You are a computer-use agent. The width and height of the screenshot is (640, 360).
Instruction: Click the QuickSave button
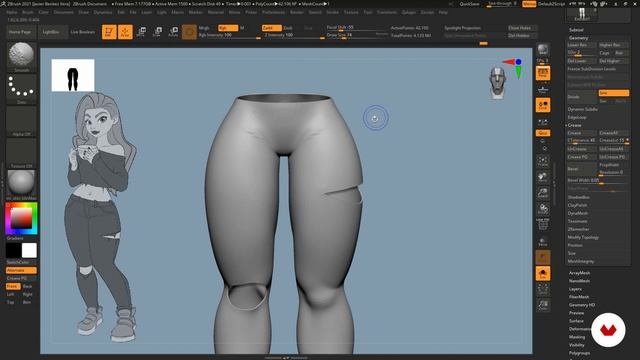pos(469,4)
